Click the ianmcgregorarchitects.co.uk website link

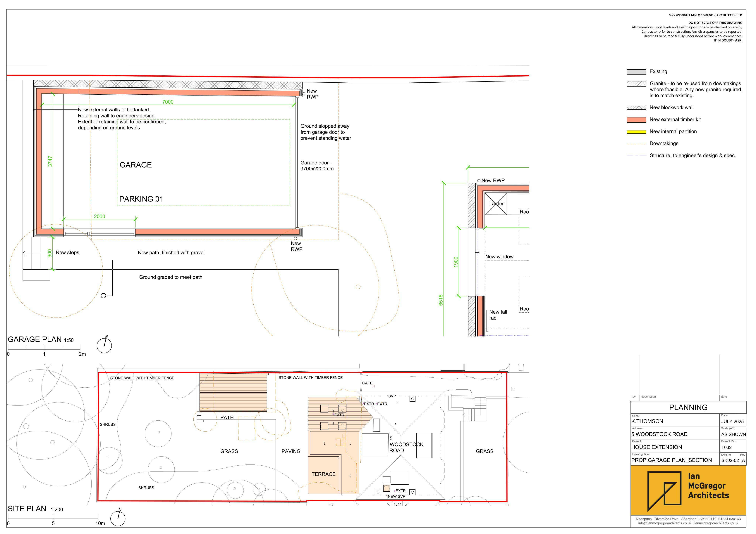[x=717, y=523]
